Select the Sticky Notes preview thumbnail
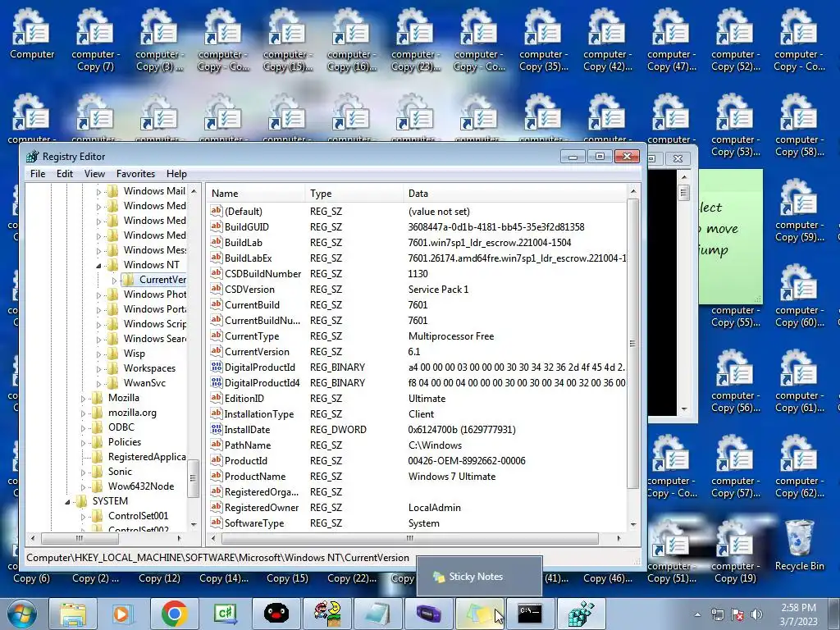Screen dimensions: 840x630 coord(479,576)
